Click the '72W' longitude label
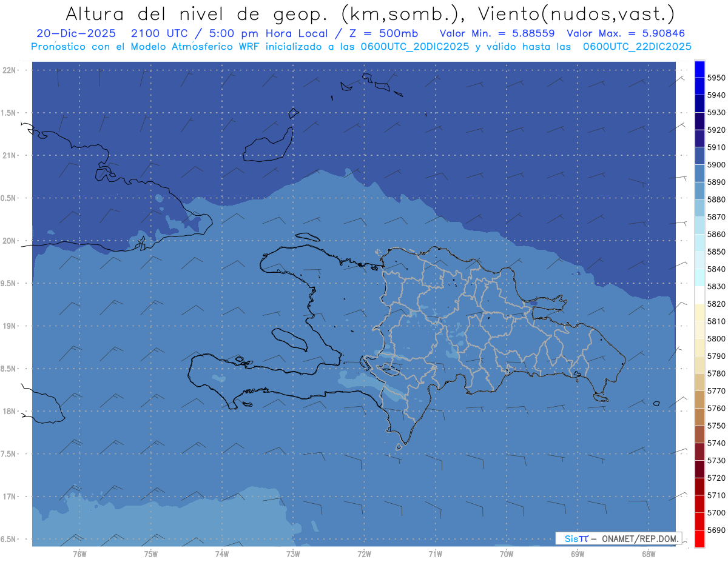The image size is (728, 562). [x=364, y=554]
